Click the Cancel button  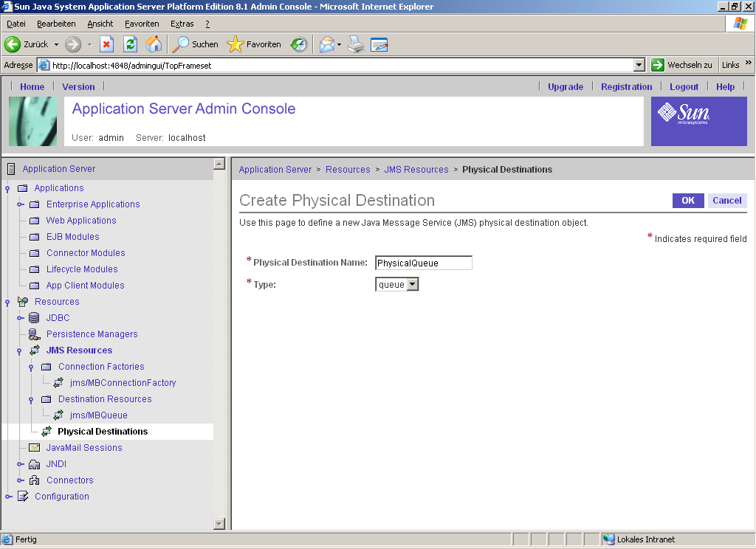click(727, 201)
